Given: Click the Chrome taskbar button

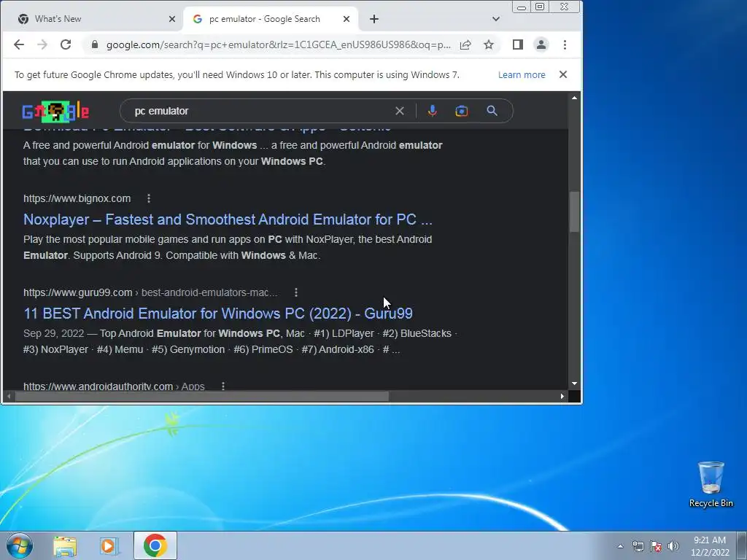Looking at the screenshot, I should coord(155,545).
